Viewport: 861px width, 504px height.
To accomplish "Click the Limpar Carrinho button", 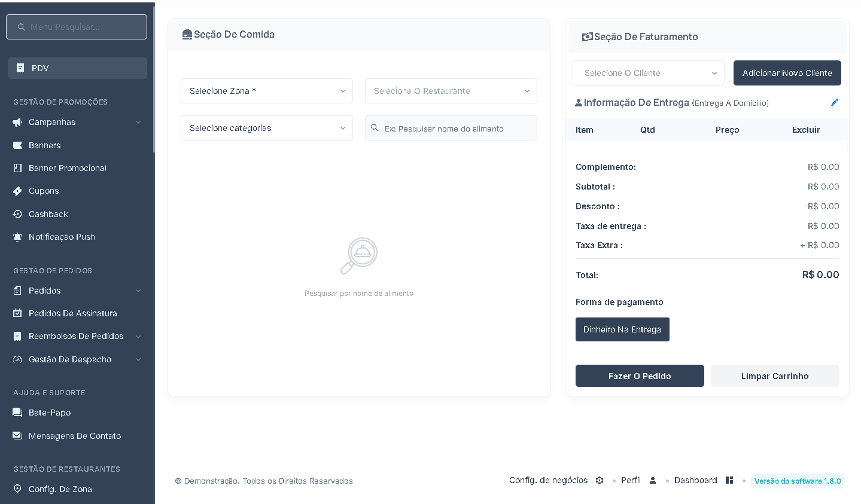I will coord(775,376).
